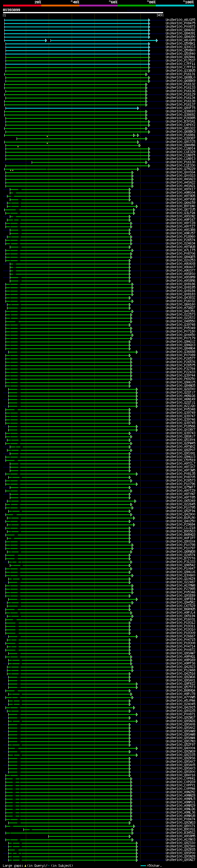Click hit UniRef100_P26985
Viewport: 197px width, 868px height.
180,118
